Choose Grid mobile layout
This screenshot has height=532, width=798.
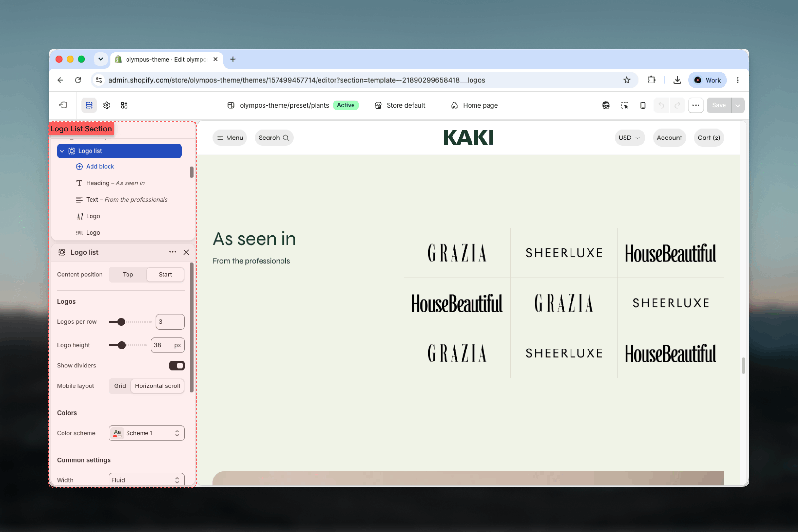tap(120, 386)
